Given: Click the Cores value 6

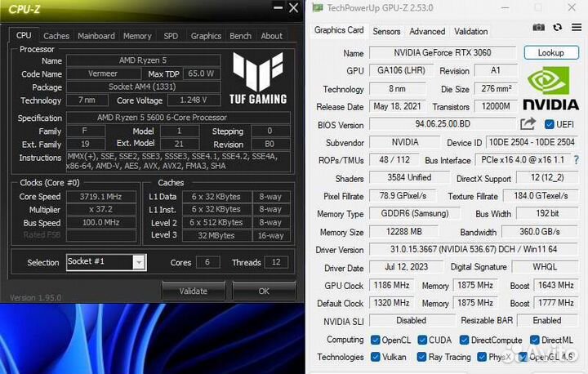Looking at the screenshot, I should (x=207, y=262).
